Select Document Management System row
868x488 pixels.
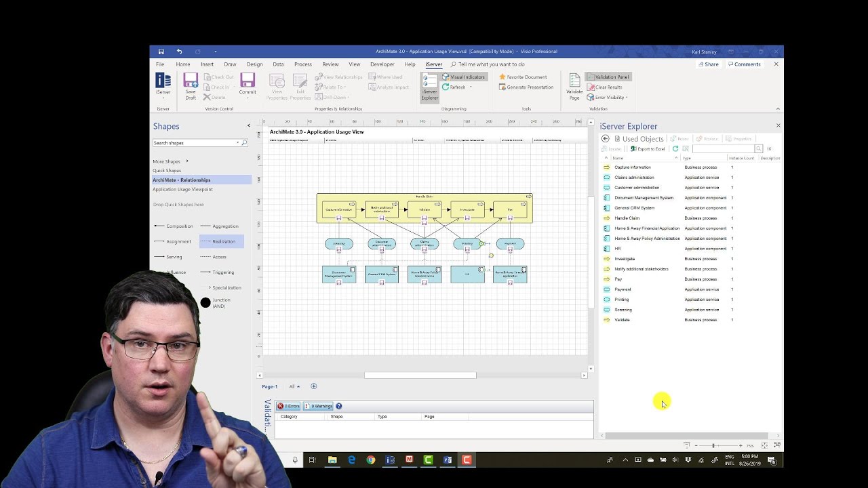click(x=690, y=198)
